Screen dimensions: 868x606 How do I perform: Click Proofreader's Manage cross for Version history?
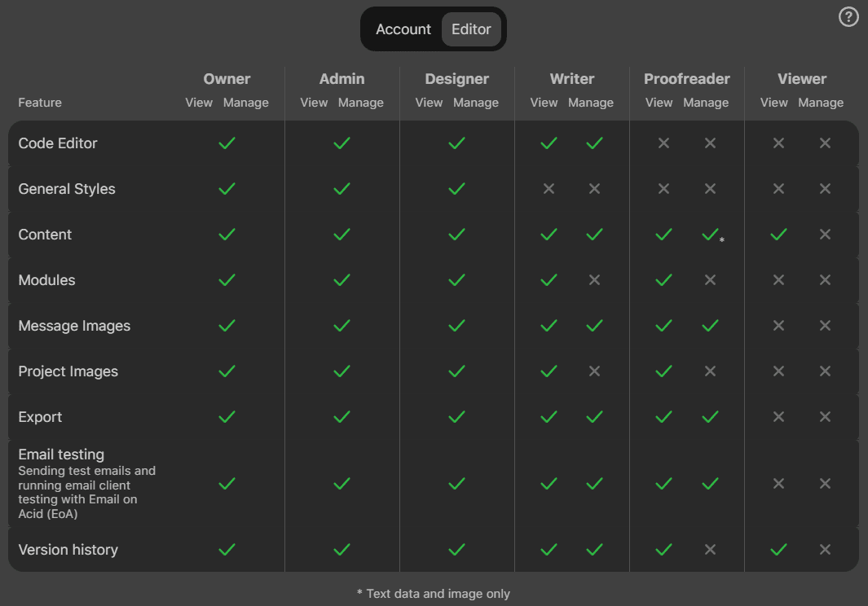(710, 550)
